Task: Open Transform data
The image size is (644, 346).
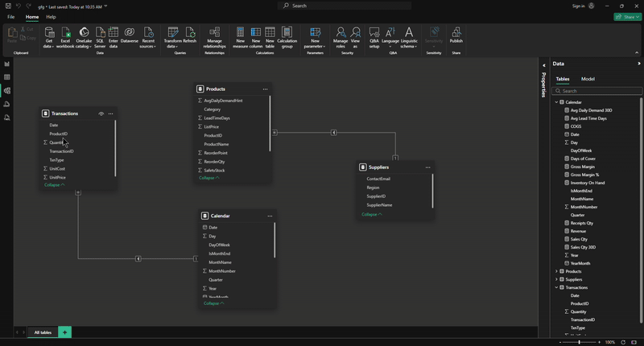Action: [x=172, y=37]
